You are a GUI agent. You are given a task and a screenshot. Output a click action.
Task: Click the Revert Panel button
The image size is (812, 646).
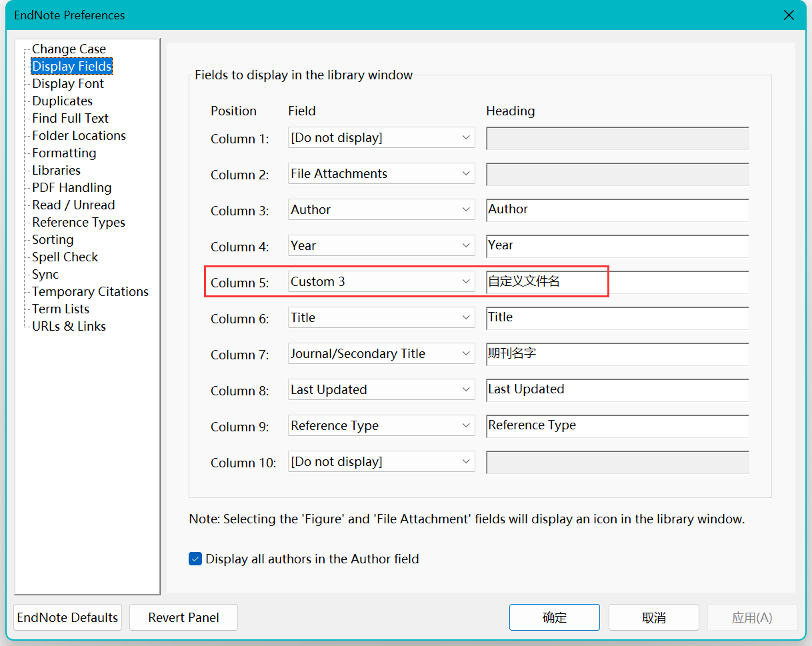tap(183, 617)
